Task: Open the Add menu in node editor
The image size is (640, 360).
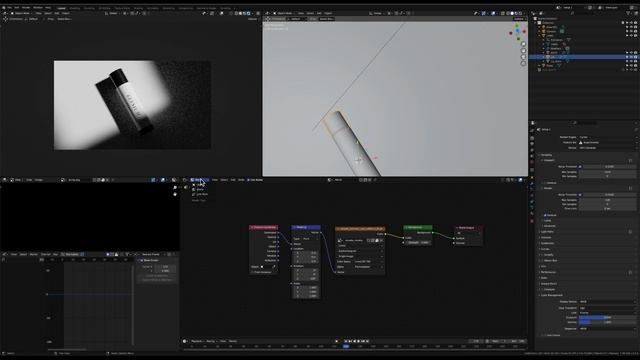Action: tap(233, 180)
